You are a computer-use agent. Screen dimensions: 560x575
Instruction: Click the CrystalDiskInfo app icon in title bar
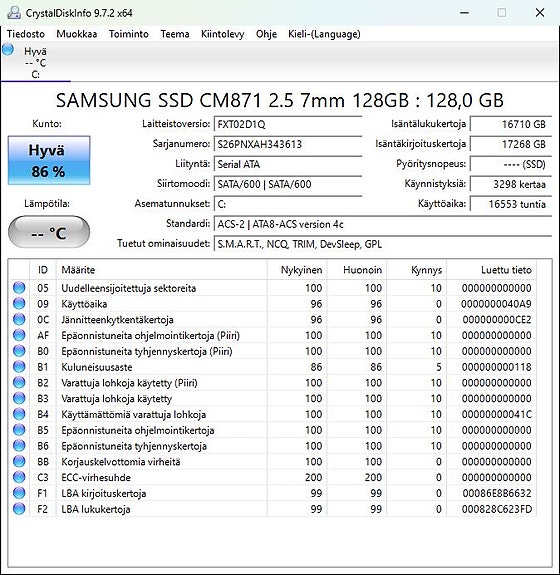coord(14,13)
